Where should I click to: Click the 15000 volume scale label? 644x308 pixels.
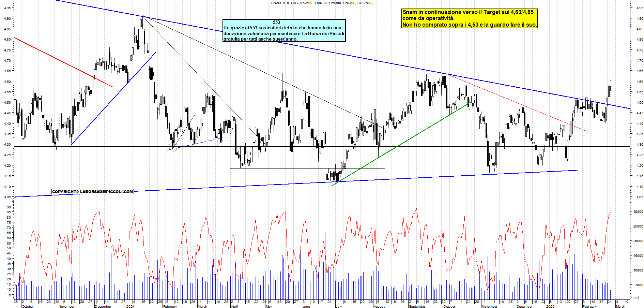[x=638, y=255]
